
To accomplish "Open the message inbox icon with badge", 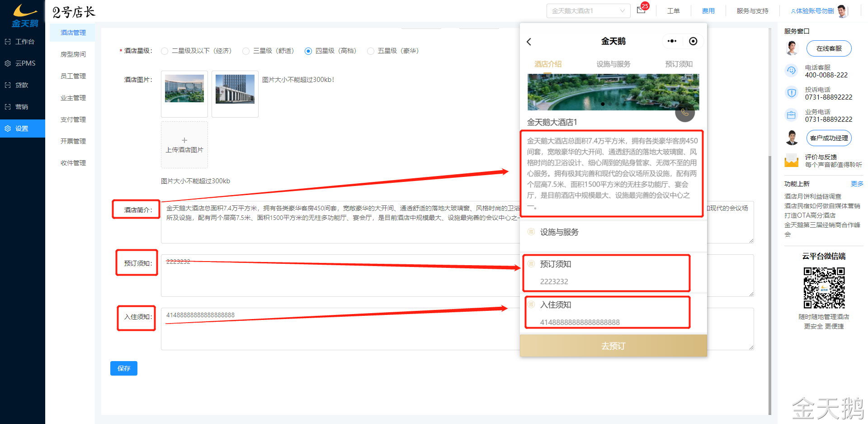I will click(642, 9).
